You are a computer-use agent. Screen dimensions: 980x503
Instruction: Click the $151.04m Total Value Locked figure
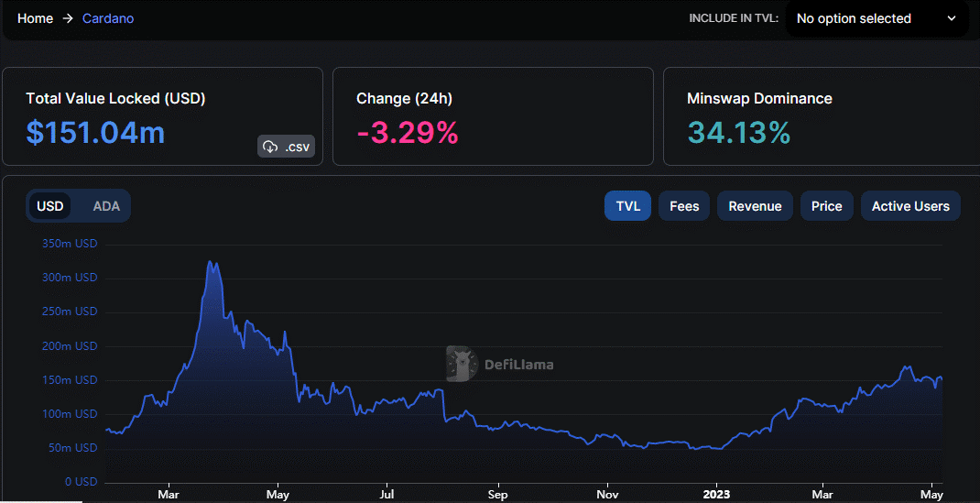[95, 133]
